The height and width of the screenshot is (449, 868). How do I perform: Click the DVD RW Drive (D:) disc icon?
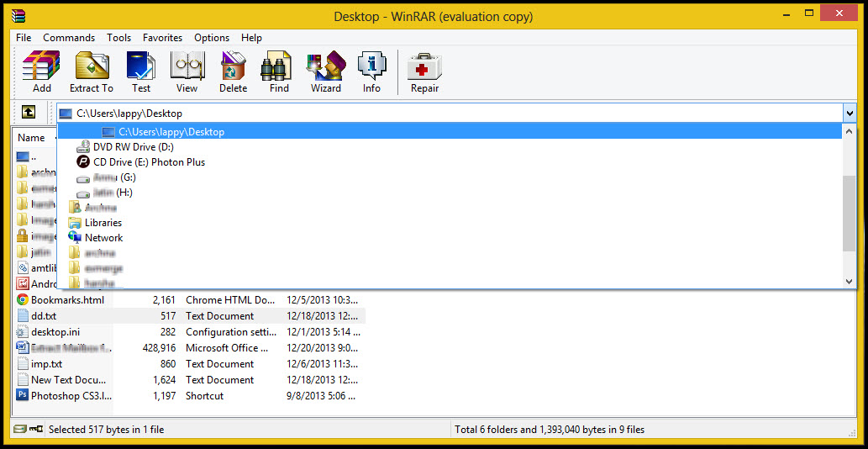(83, 147)
